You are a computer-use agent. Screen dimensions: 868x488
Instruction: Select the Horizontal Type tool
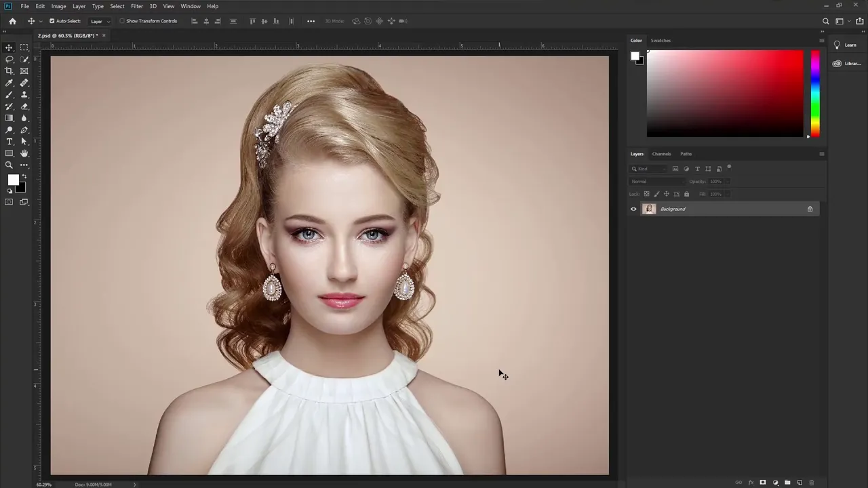pos(9,142)
